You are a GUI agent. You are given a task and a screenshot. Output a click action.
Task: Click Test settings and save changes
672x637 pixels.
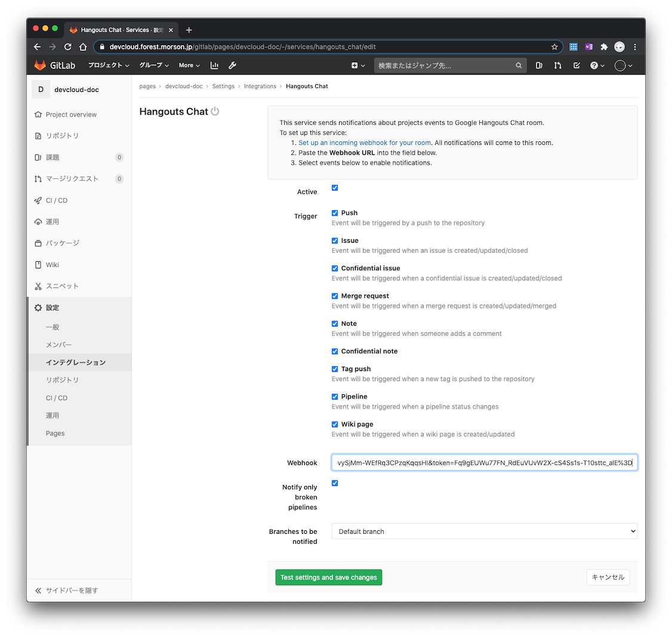328,577
